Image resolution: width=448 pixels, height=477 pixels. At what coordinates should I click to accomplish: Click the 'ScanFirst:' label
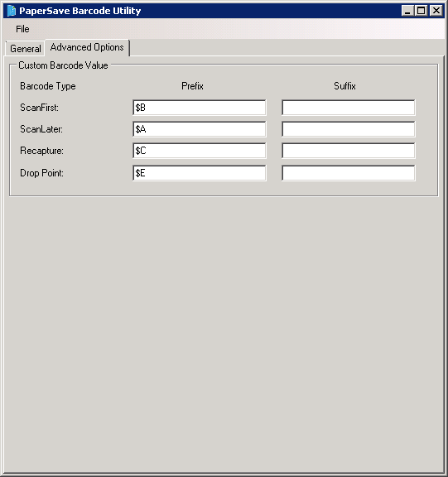coord(39,108)
